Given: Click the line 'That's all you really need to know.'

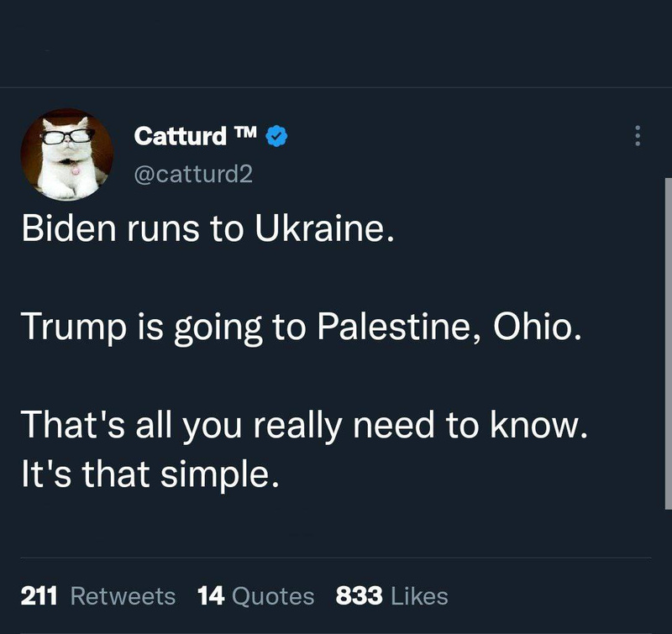Looking at the screenshot, I should click(x=302, y=427).
